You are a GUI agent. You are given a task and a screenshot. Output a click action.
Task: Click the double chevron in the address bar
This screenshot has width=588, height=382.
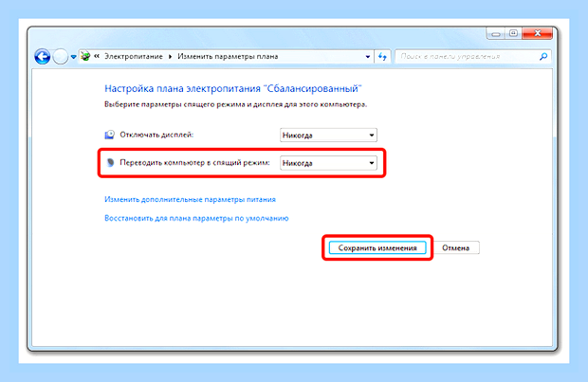pos(97,56)
